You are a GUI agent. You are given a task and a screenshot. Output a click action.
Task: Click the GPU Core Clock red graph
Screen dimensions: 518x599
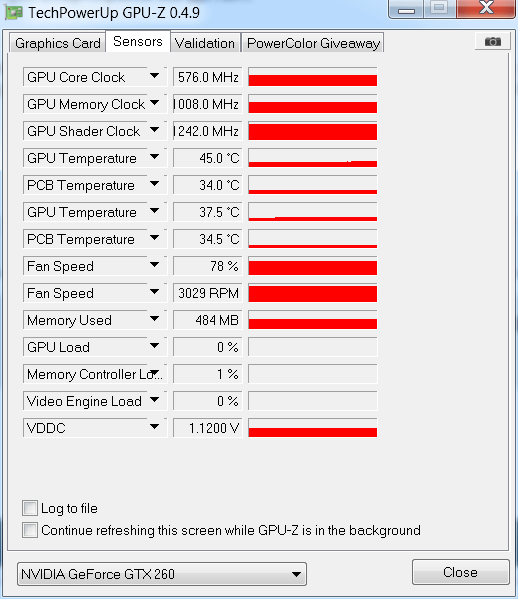[x=312, y=76]
